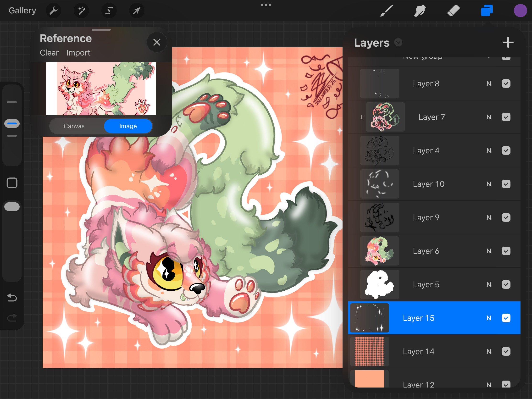Toggle the Layers panel icon

point(487,11)
